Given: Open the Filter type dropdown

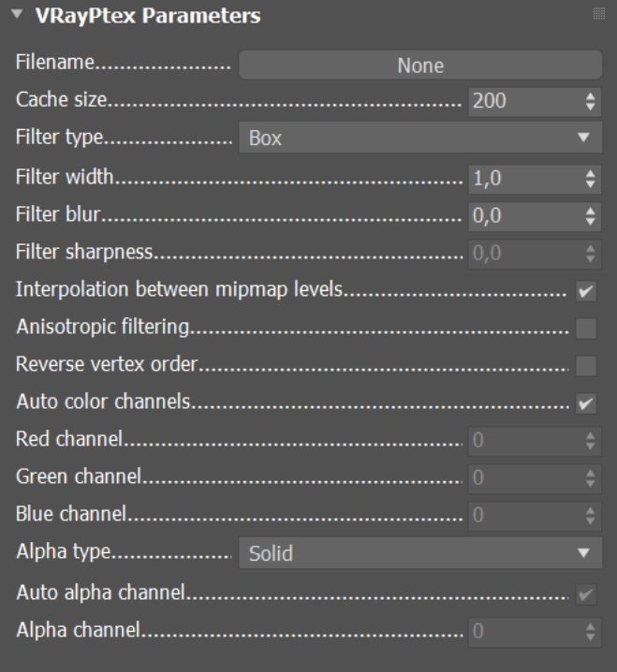Looking at the screenshot, I should click(420, 139).
